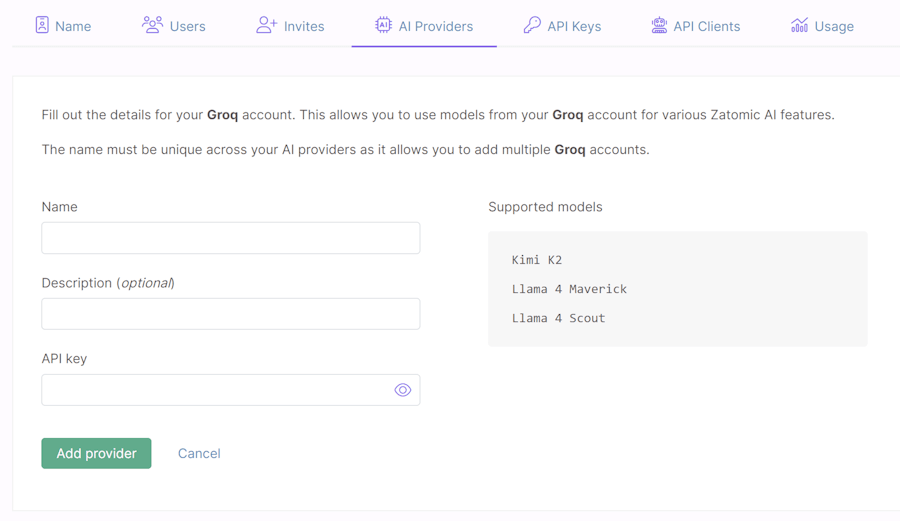Toggle API key visibility eye icon
This screenshot has height=521, width=900.
point(402,390)
